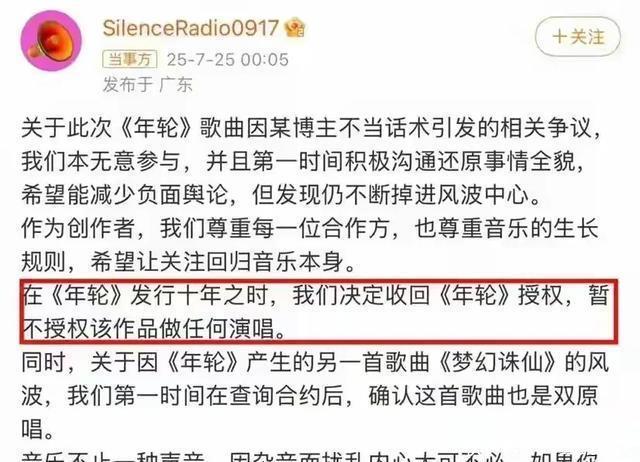This screenshot has width=640, height=462.
Task: Tap the 发布于 广东 location text
Action: (147, 84)
